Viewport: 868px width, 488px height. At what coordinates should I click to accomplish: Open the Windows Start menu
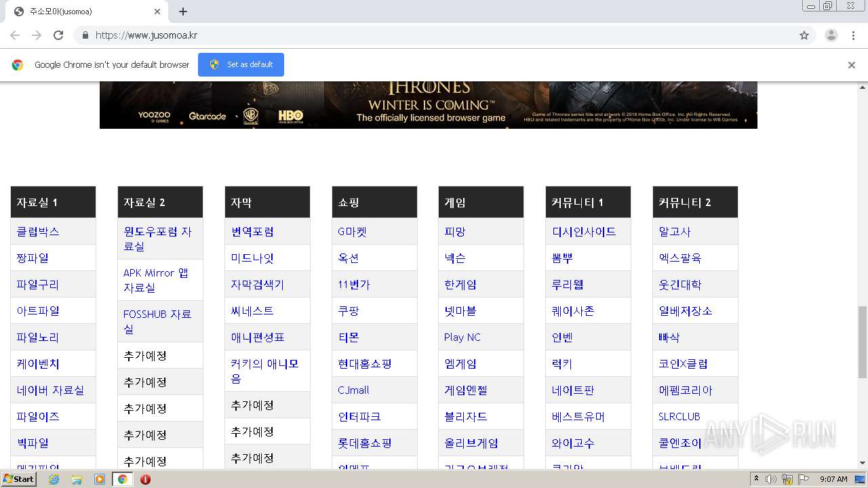click(x=19, y=479)
